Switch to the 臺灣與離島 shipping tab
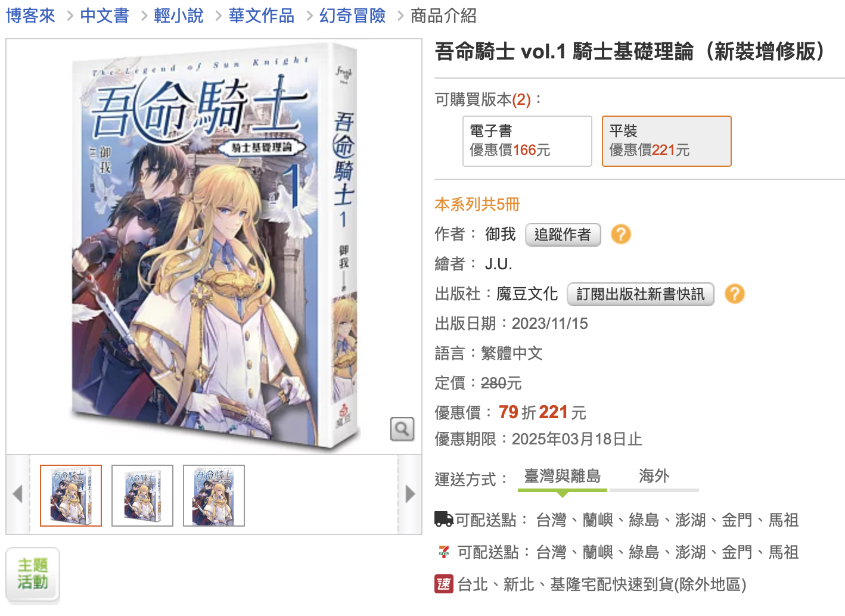 point(562,477)
